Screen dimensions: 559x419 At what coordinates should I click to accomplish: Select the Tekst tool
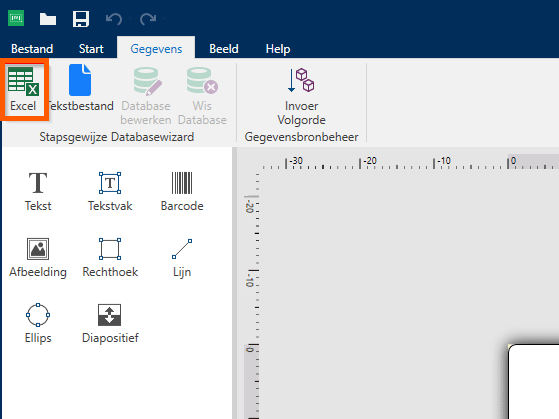coord(38,191)
